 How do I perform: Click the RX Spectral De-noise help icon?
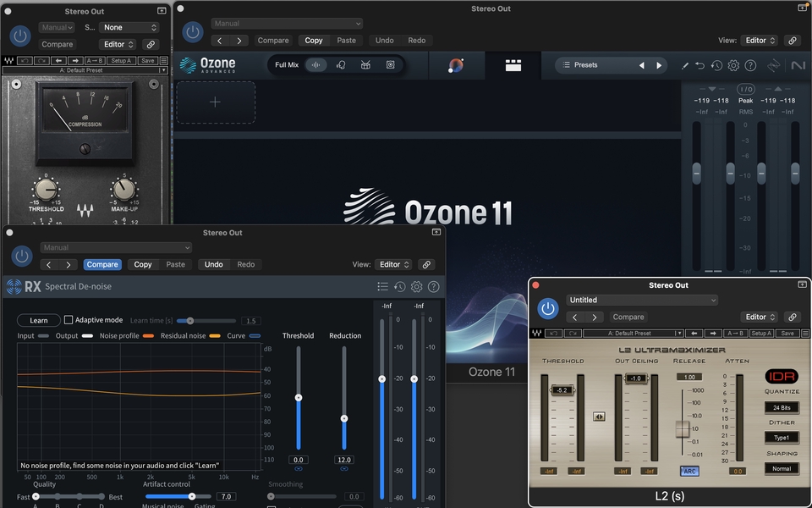tap(433, 287)
